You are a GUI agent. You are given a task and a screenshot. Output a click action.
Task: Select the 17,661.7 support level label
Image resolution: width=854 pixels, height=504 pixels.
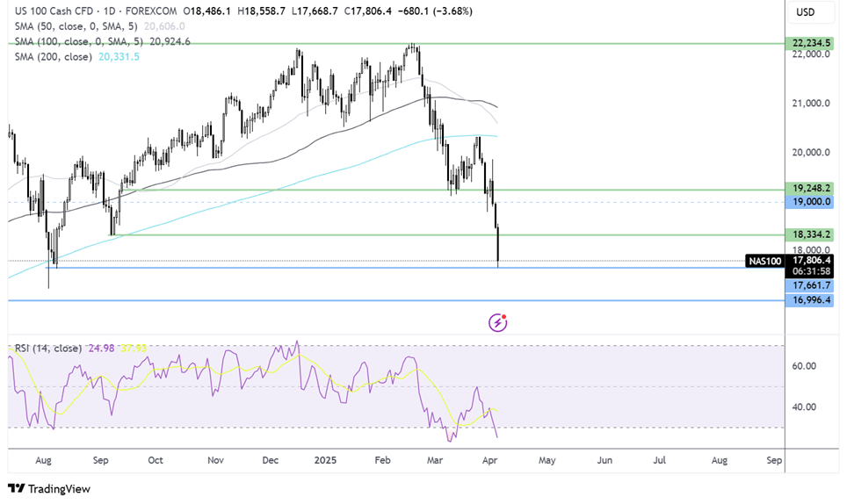[x=810, y=285]
